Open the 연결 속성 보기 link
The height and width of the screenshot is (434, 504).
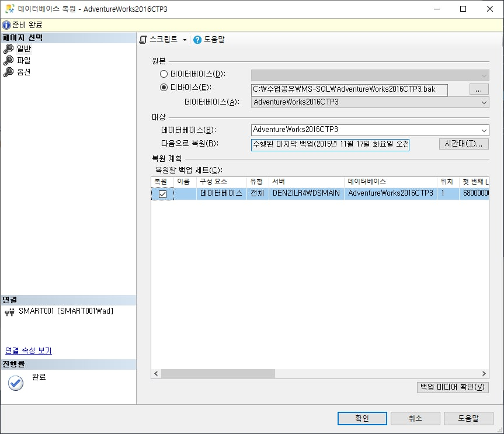pyautogui.click(x=29, y=350)
